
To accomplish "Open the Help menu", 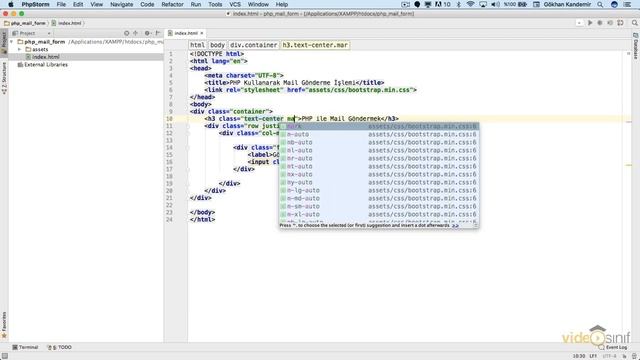I will (282, 4).
